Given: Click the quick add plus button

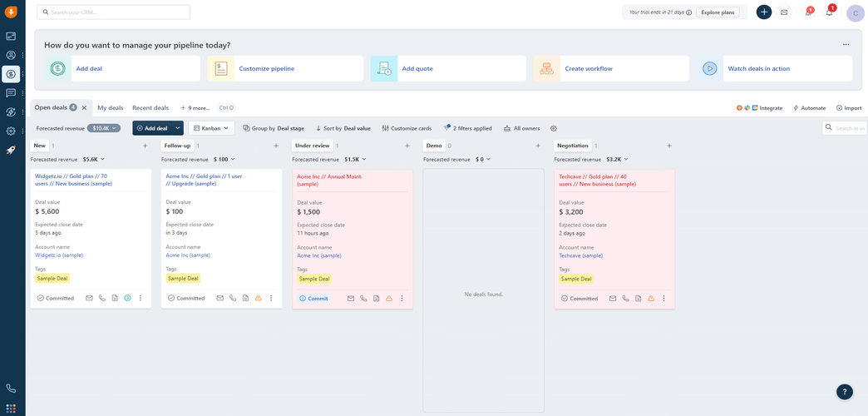Looking at the screenshot, I should (x=764, y=12).
